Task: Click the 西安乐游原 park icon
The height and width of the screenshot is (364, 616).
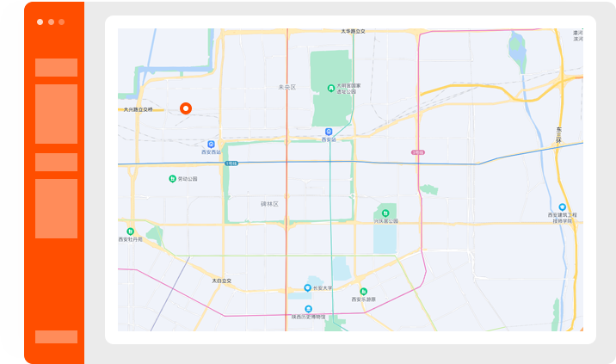Action: click(x=363, y=292)
